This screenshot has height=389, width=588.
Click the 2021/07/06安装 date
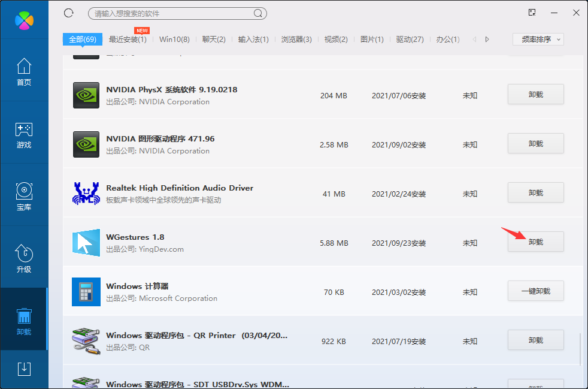point(399,96)
